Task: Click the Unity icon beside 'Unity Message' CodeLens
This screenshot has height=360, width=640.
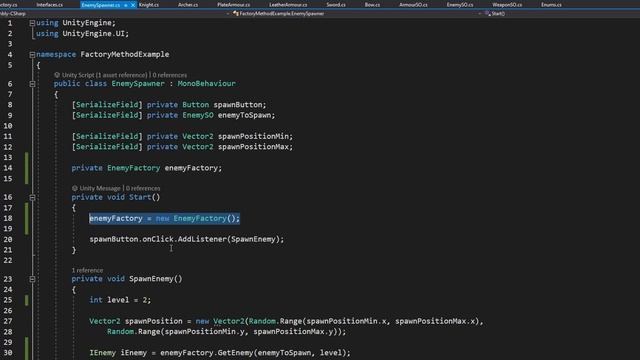Action: coord(75,188)
